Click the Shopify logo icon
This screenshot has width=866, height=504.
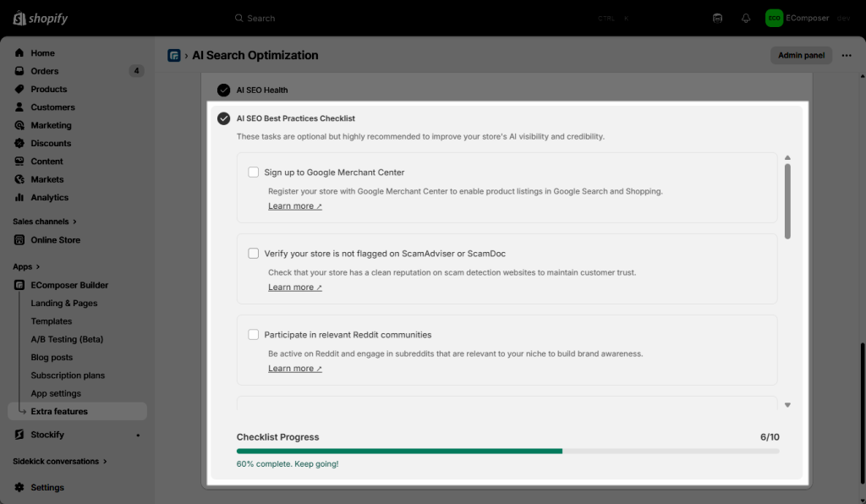[19, 18]
